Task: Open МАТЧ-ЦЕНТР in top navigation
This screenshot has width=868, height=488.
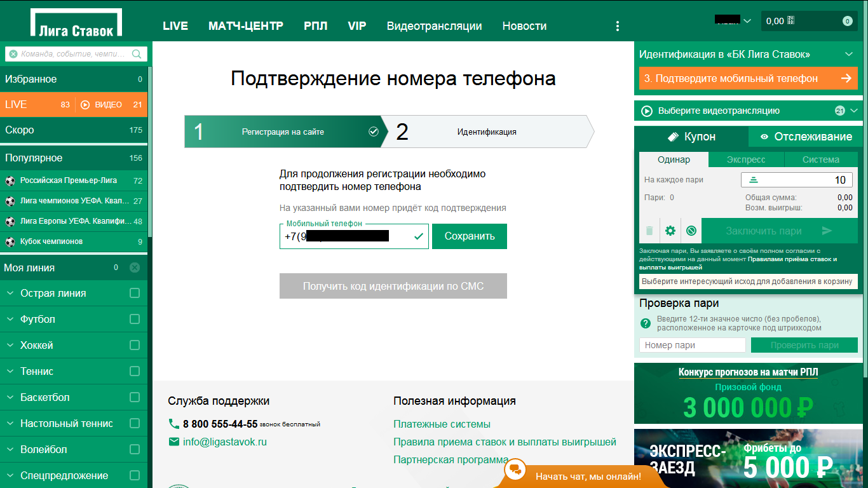Action: (x=246, y=26)
